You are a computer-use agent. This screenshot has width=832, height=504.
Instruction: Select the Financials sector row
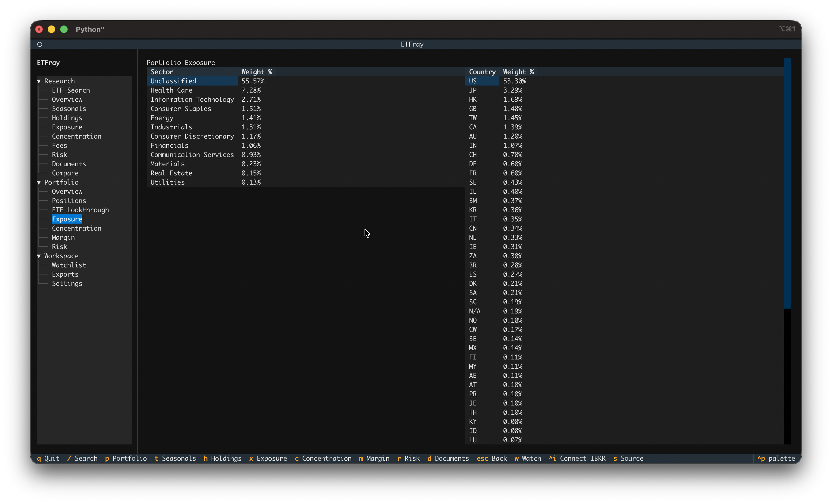[x=306, y=146]
